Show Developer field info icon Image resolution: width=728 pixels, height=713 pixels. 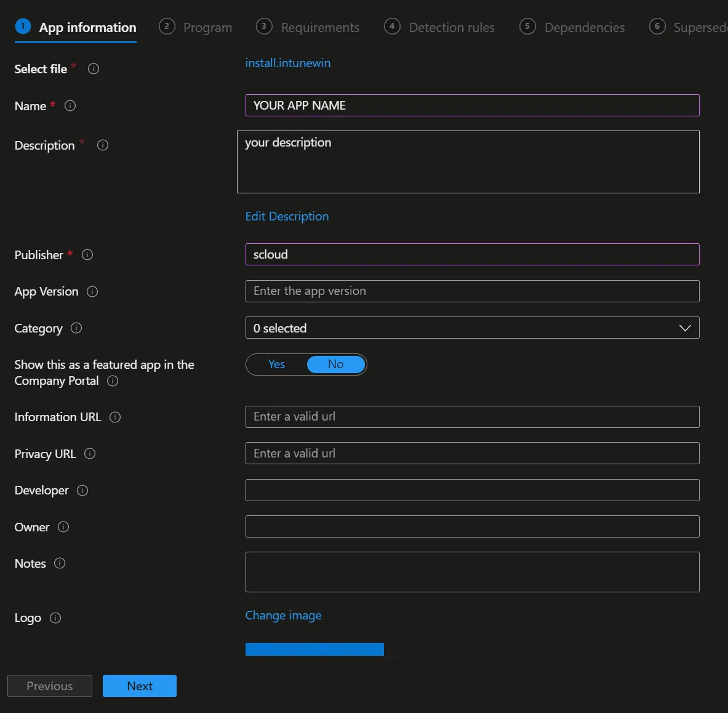pyautogui.click(x=82, y=491)
